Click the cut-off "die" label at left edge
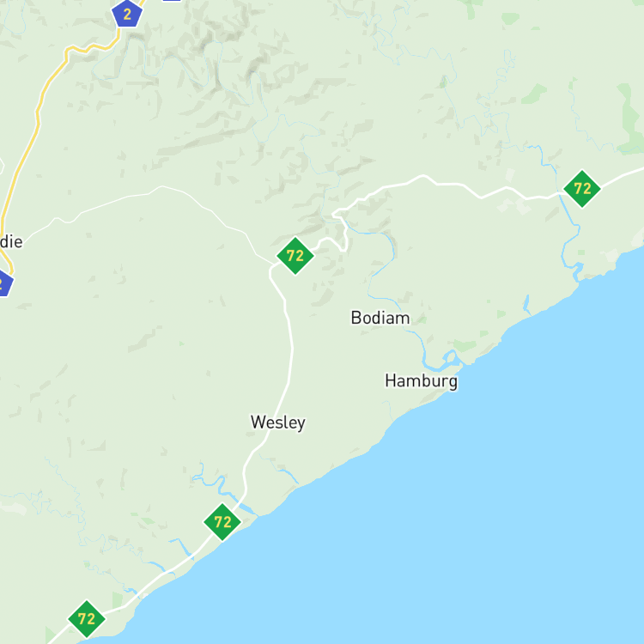This screenshot has width=644, height=644. tap(11, 241)
